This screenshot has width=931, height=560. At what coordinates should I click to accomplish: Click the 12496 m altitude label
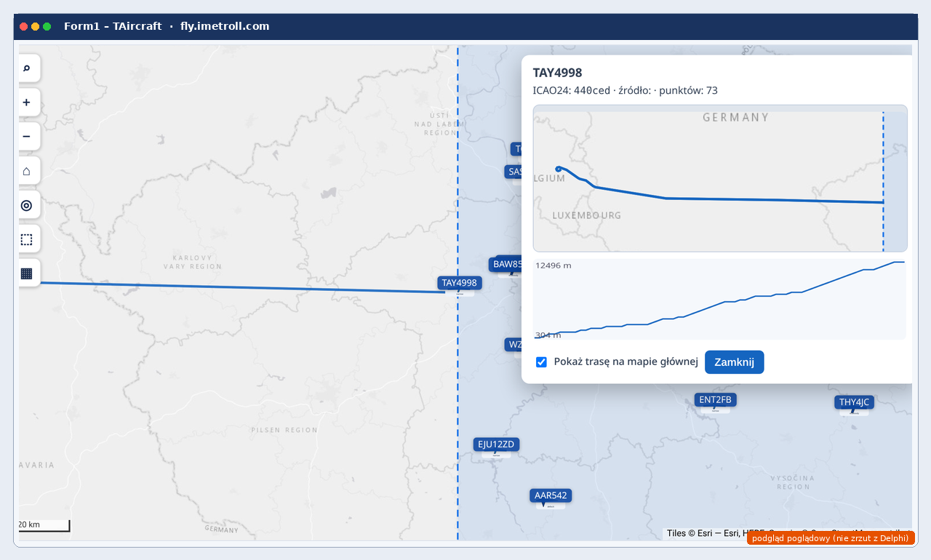(x=554, y=265)
